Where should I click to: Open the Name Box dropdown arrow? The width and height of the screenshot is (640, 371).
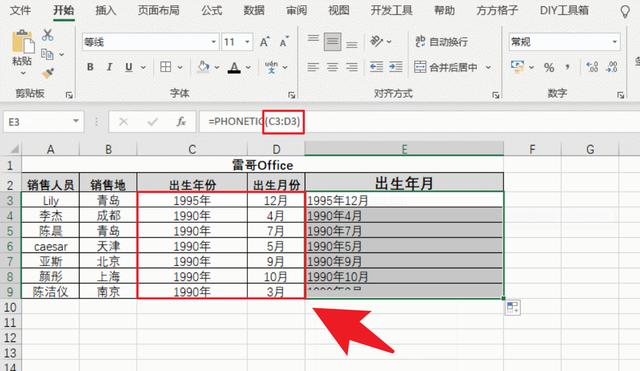click(76, 121)
